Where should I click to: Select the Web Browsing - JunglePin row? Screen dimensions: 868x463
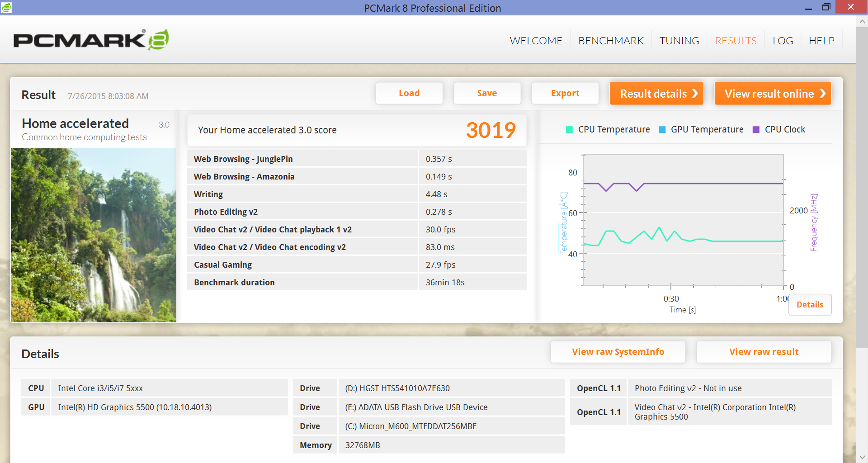pyautogui.click(x=357, y=159)
